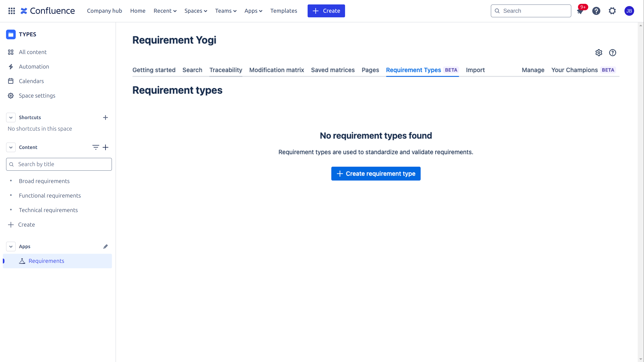Screen dimensions: 644x362
Task: Edit the Apps section with pencil icon
Action: (105, 246)
